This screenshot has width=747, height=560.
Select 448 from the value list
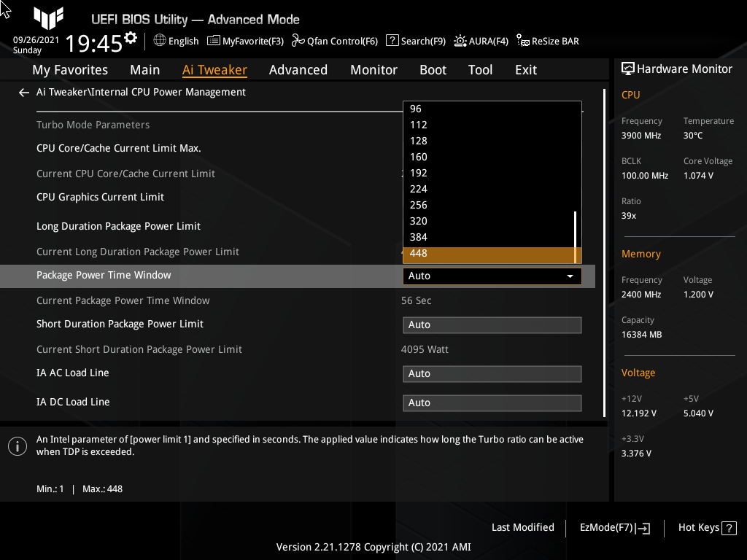pos(492,253)
